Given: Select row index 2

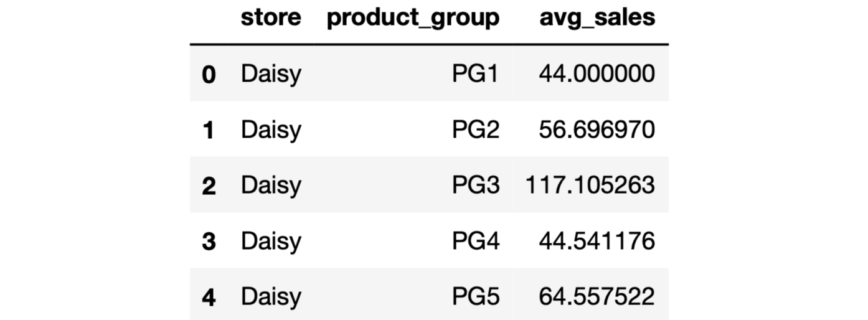Looking at the screenshot, I should click(x=209, y=186).
